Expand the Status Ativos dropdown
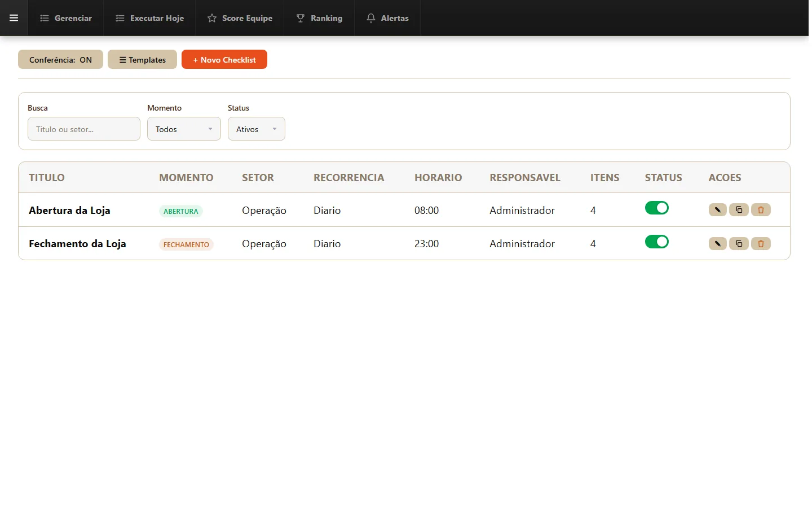Viewport: 812px width, 508px height. (x=257, y=129)
